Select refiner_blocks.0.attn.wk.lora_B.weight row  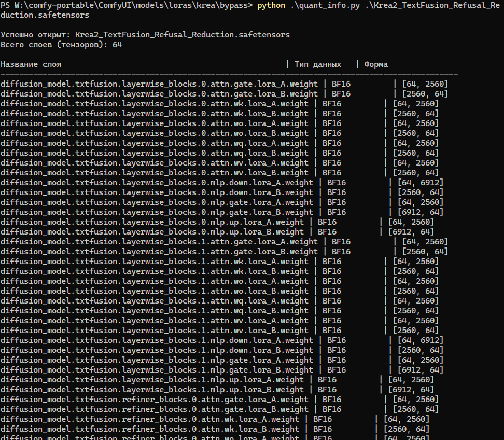[215, 430]
